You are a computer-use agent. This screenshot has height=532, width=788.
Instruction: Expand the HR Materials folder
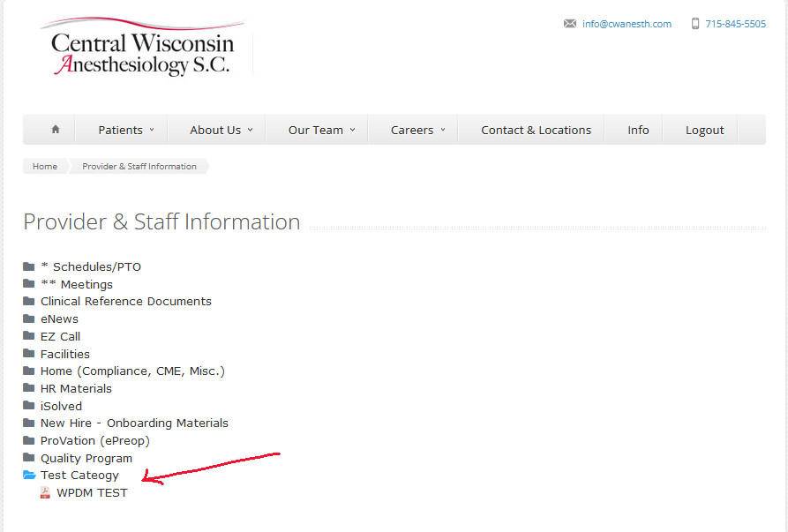[x=76, y=389]
